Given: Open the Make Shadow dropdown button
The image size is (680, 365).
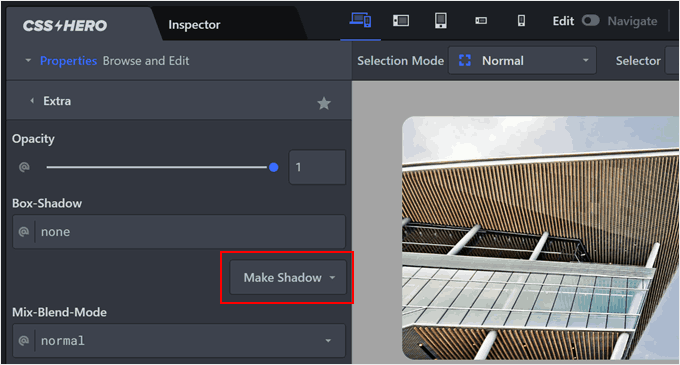Looking at the screenshot, I should 288,277.
